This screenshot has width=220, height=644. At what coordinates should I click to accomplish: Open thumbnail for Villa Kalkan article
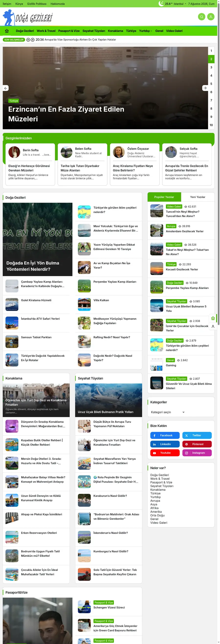pos(84,304)
